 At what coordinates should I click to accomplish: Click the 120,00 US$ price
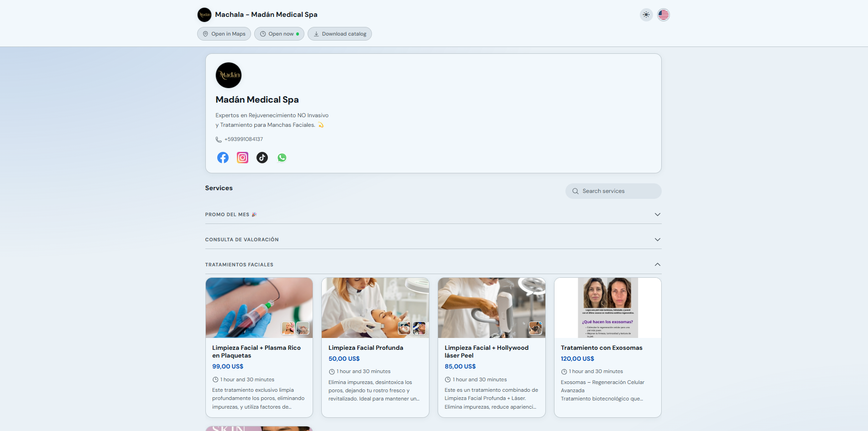pyautogui.click(x=577, y=358)
